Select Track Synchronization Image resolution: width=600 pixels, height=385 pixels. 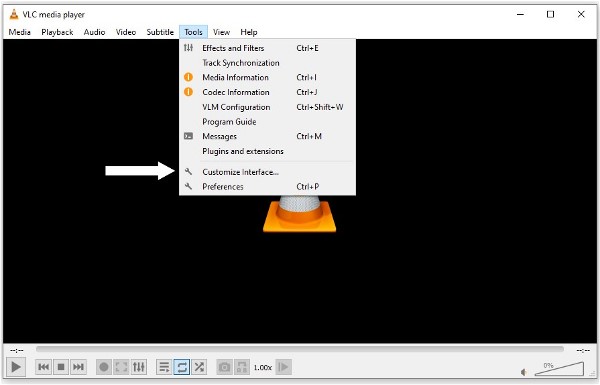267,63
